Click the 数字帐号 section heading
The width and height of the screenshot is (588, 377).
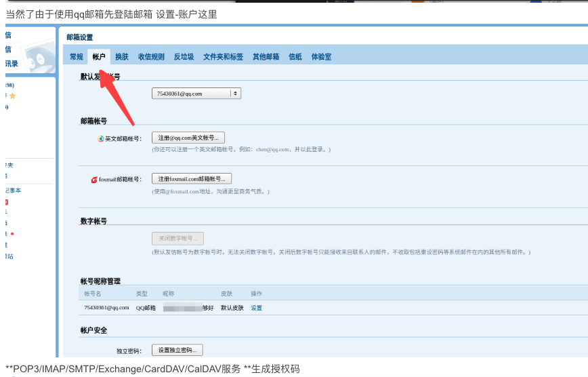point(93,221)
